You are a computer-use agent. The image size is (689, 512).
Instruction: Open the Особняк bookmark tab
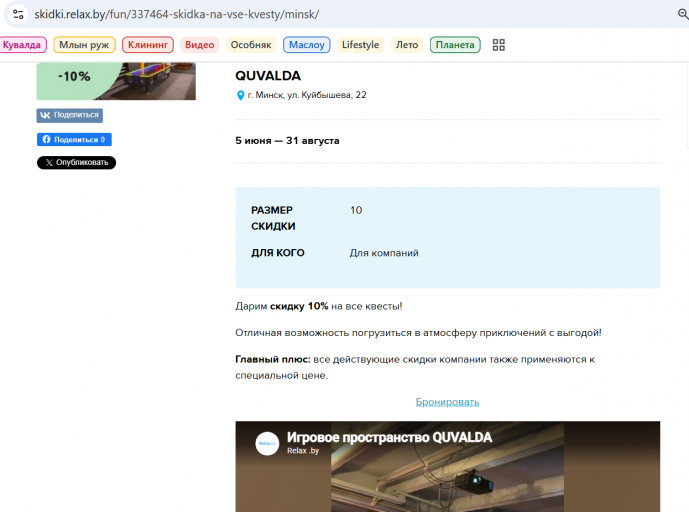[251, 45]
